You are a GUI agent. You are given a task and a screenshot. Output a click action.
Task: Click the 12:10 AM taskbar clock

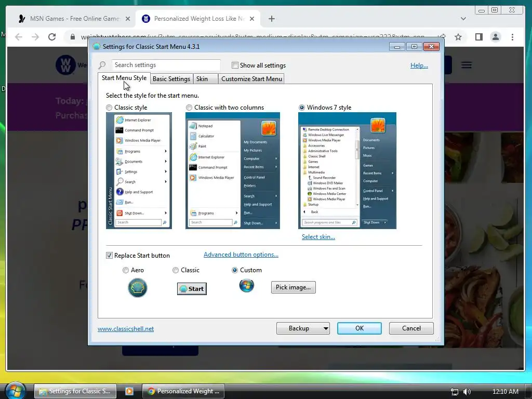point(505,392)
